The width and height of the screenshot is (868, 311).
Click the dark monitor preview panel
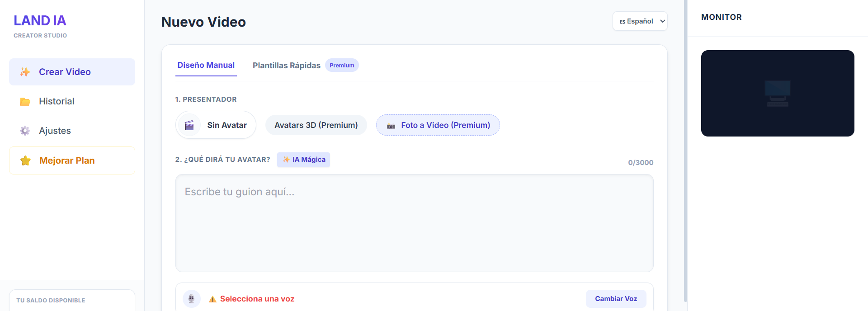(x=778, y=93)
